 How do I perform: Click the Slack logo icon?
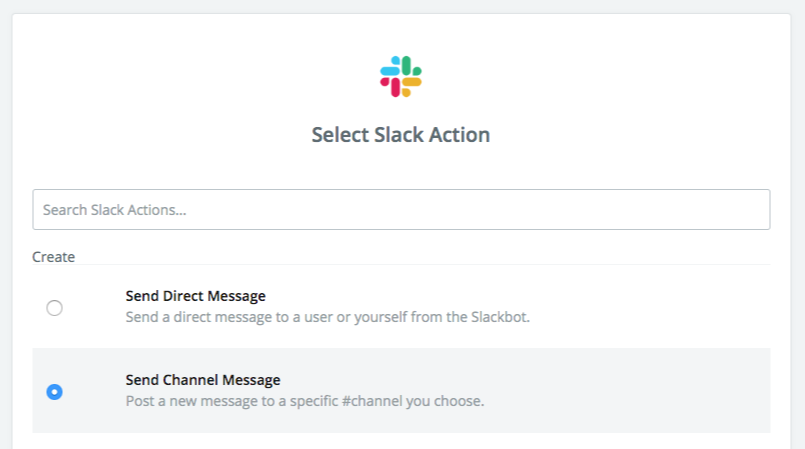401,77
